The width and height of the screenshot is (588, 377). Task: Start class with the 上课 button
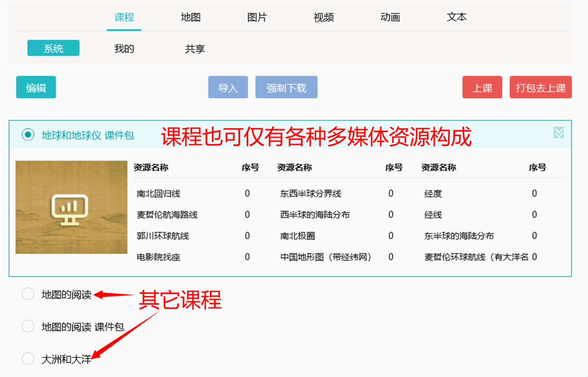point(482,87)
